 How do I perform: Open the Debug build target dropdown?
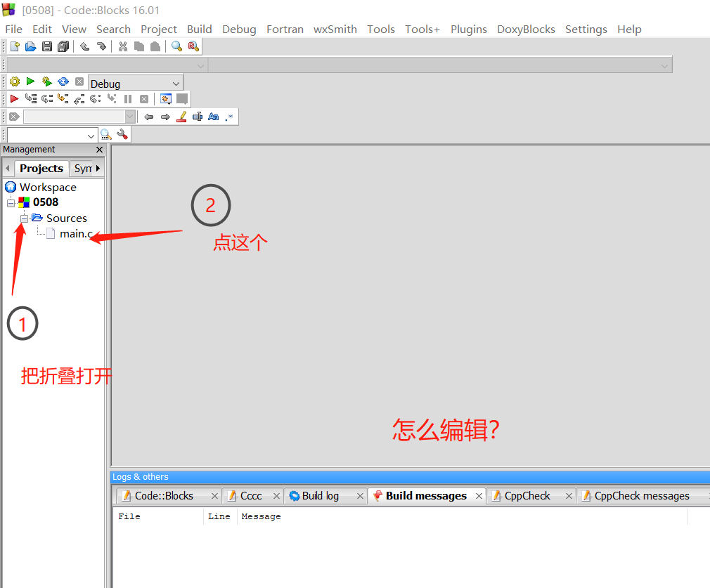pos(176,83)
